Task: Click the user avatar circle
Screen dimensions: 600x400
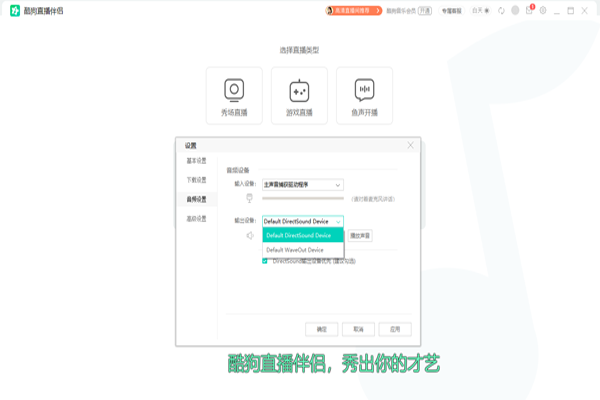Action: (514, 10)
